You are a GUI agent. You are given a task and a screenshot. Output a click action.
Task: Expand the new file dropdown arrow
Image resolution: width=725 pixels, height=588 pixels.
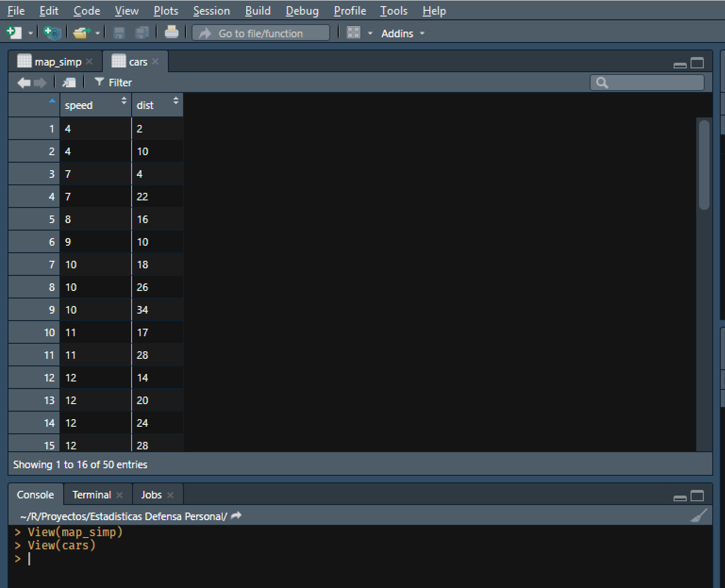[30, 33]
